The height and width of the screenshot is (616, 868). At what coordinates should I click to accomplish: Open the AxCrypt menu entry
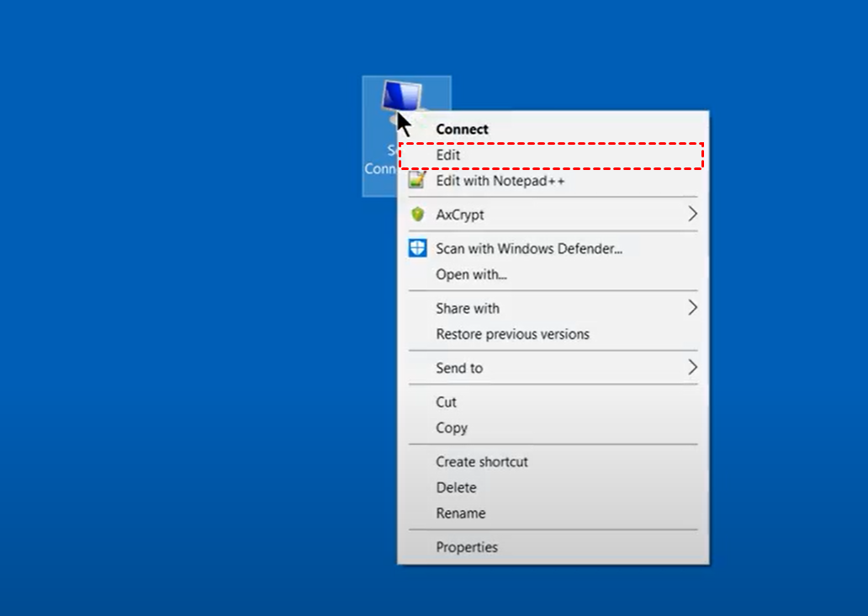[x=553, y=215]
